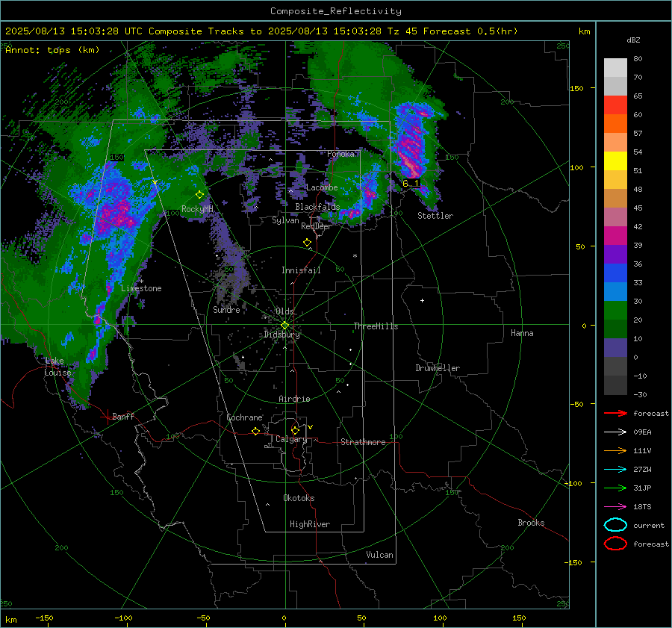672x628 pixels.
Task: Click the Blackfalds city label
Action: point(317,207)
